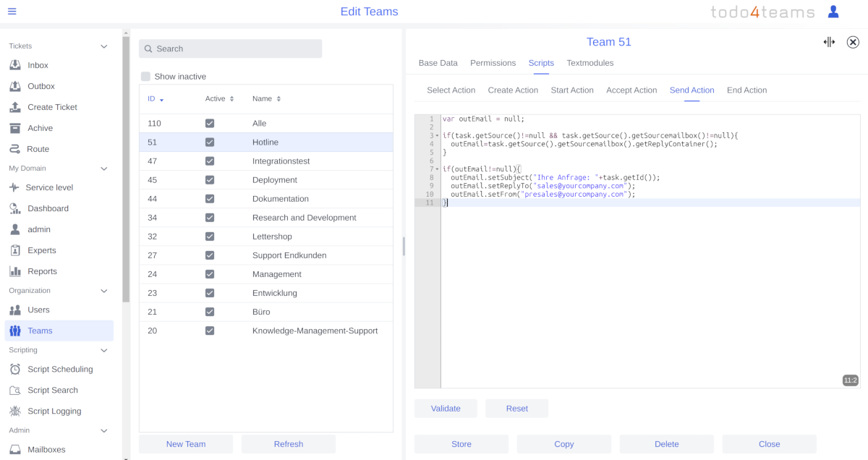Sort teams by Name column
The width and height of the screenshot is (868, 460).
266,99
